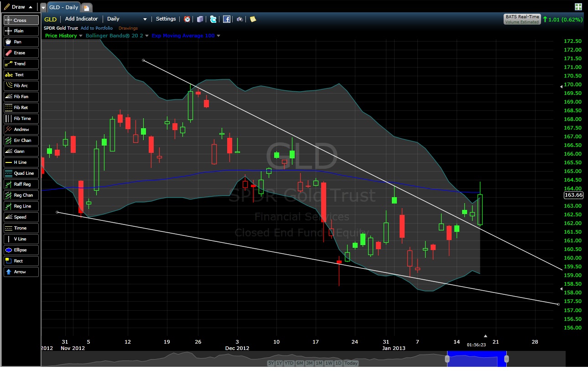Select the Fib Fan tool

[x=21, y=97]
